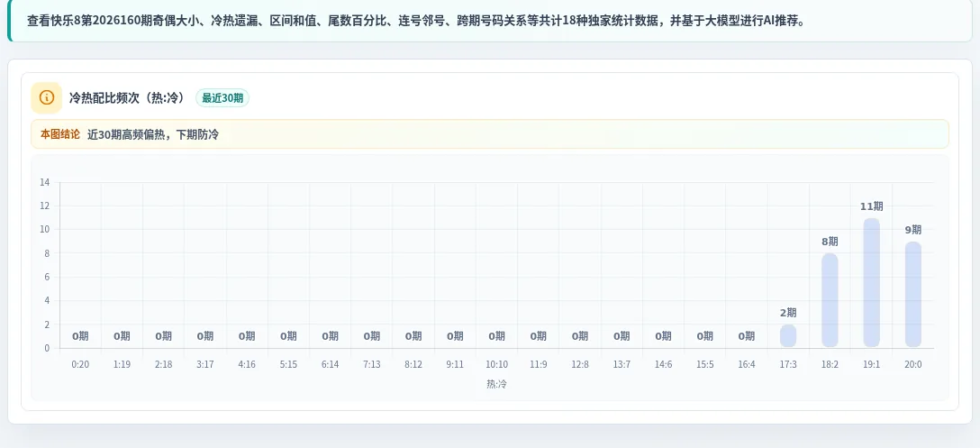980x448 pixels.
Task: Click the y-axis value 8
Action: [47, 253]
